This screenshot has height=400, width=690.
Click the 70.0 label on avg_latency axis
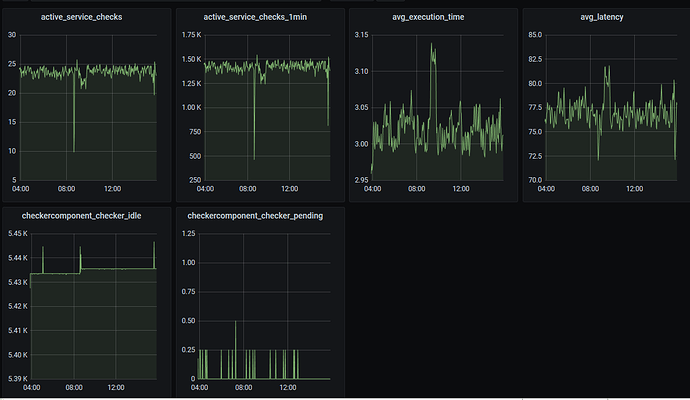535,180
